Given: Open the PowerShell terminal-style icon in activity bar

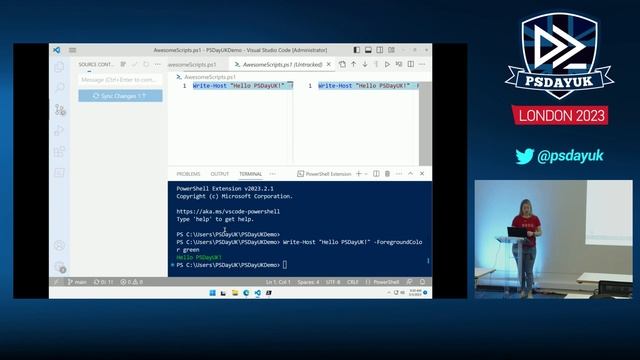Looking at the screenshot, I should pos(60,173).
